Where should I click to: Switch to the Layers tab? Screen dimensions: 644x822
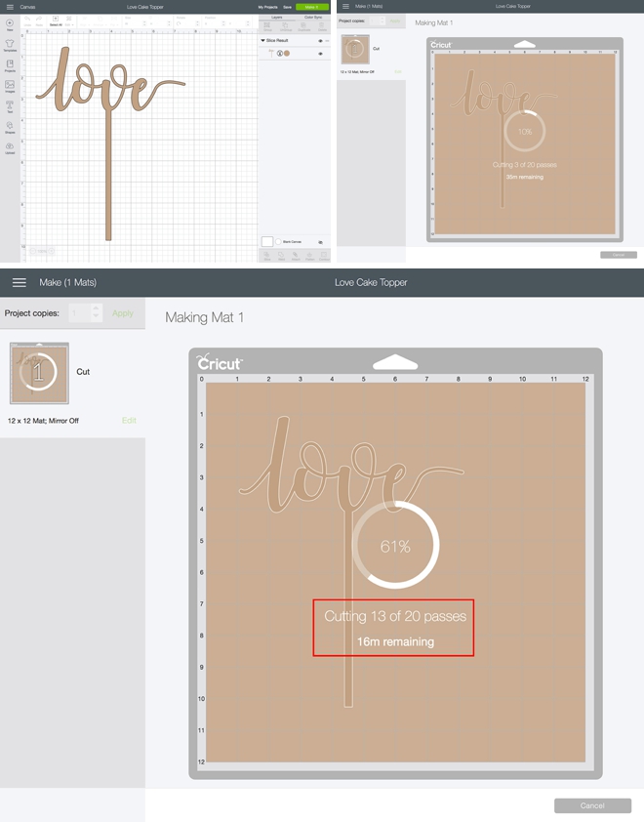tap(275, 17)
